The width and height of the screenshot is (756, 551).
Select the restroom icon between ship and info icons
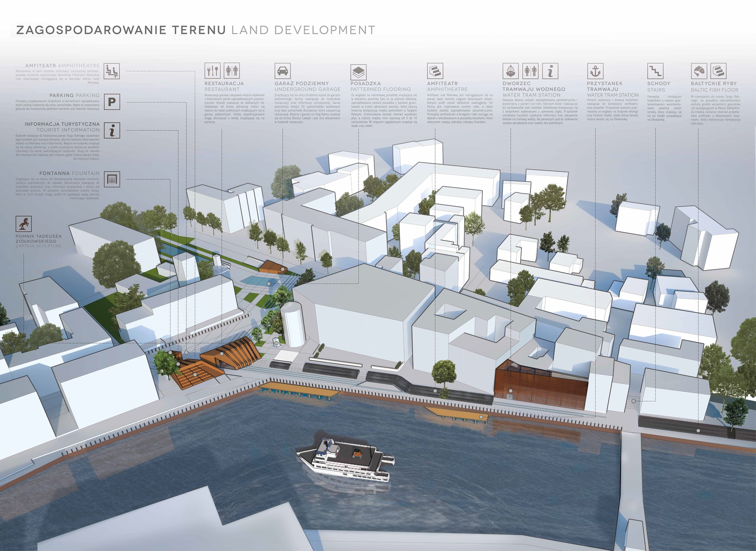pyautogui.click(x=530, y=71)
